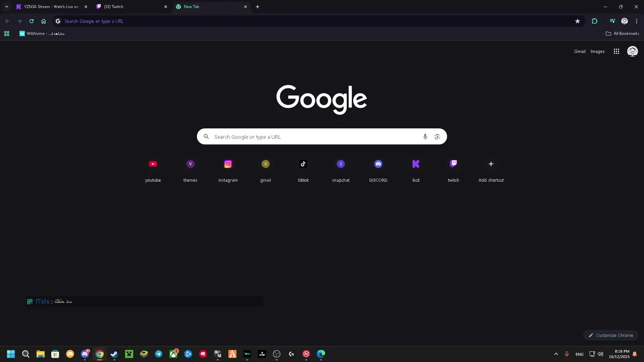Open the media controls music icon
Screen dimensions: 644x362
pyautogui.click(x=612, y=21)
